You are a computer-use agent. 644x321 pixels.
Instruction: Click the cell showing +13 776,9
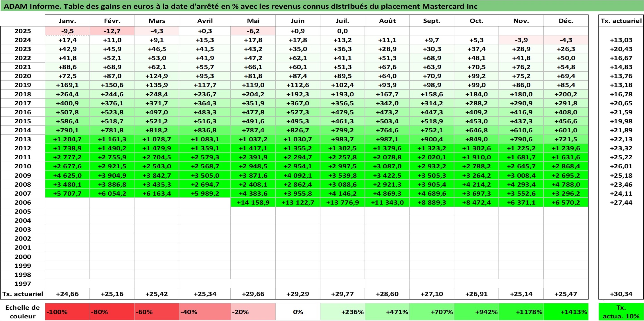click(x=343, y=203)
